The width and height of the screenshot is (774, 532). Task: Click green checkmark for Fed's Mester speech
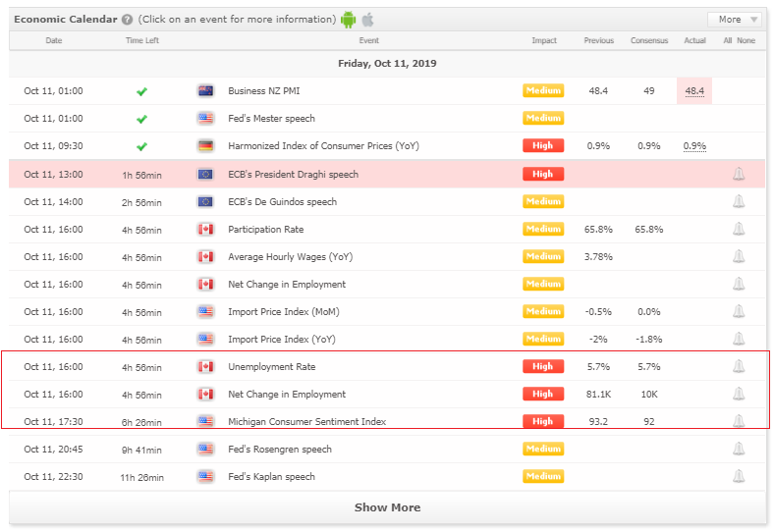[x=141, y=119]
